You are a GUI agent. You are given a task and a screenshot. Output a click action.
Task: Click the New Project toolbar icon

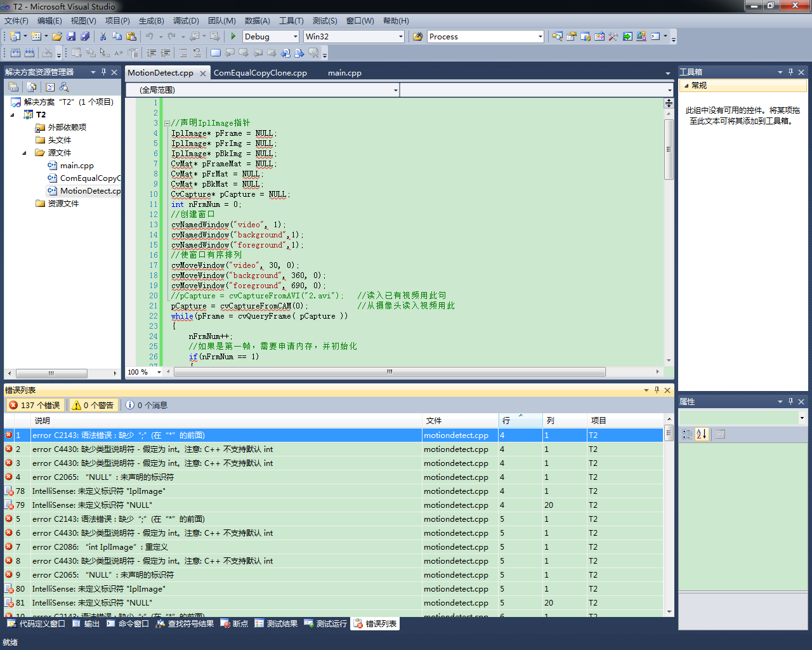tap(15, 37)
